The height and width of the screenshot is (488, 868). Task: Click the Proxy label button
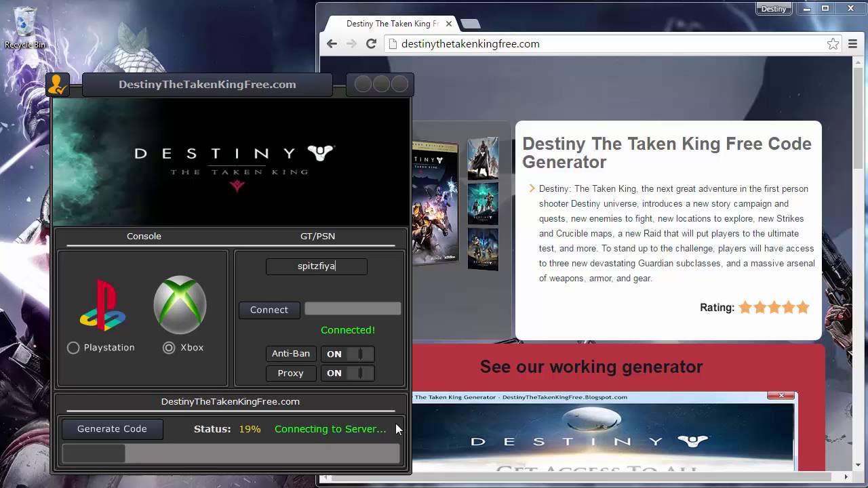click(291, 373)
